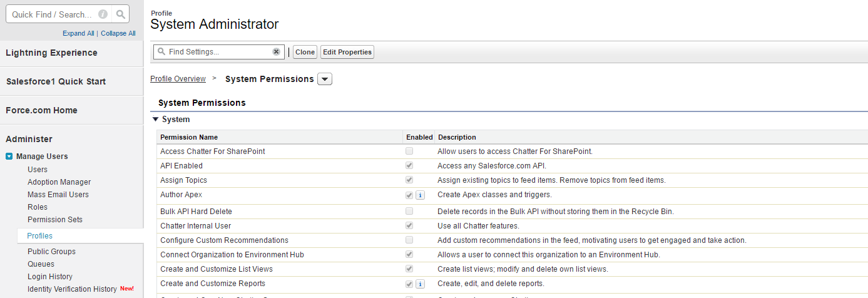Click the Clone button
The height and width of the screenshot is (298, 868).
[305, 52]
